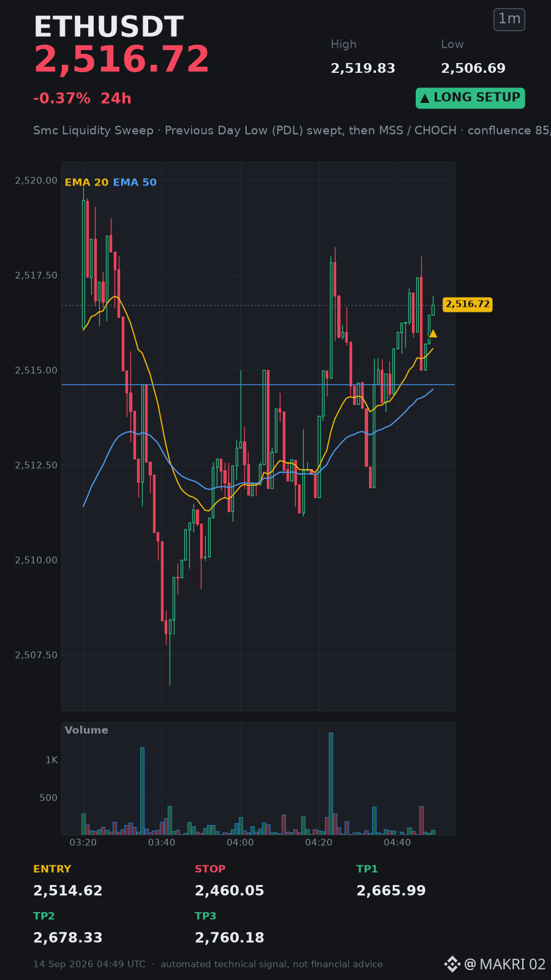Click the yellow 2,516.72 price tag

468,304
